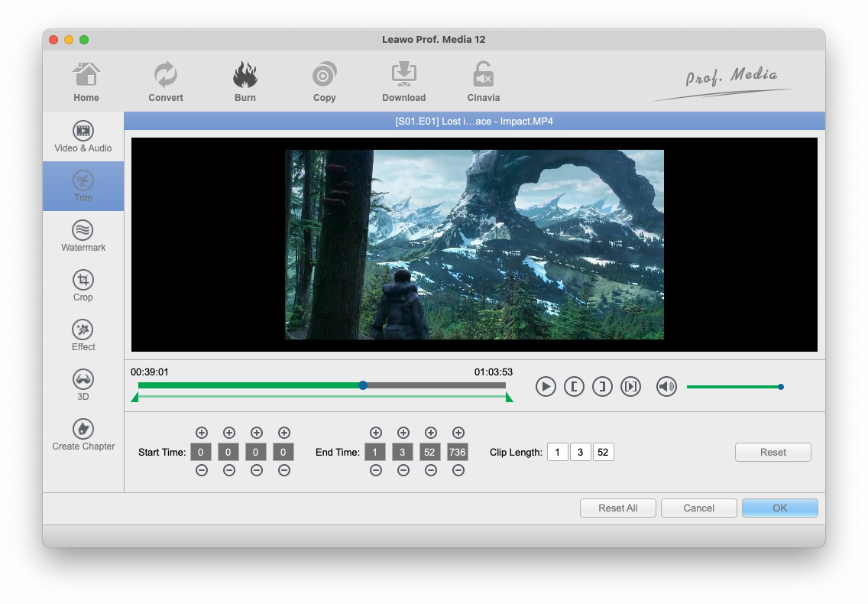Click the Clip Length minutes field
Viewport: 868px width, 604px height.
(x=580, y=452)
